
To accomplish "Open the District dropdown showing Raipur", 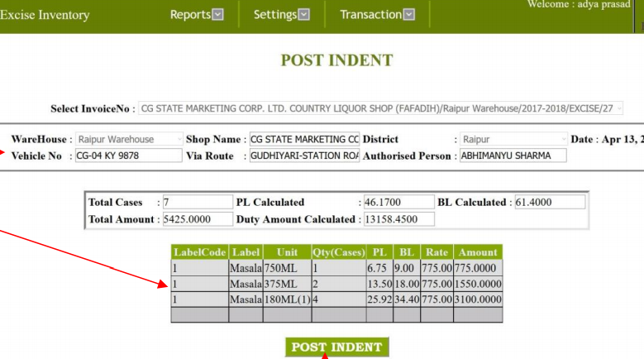I will point(513,139).
